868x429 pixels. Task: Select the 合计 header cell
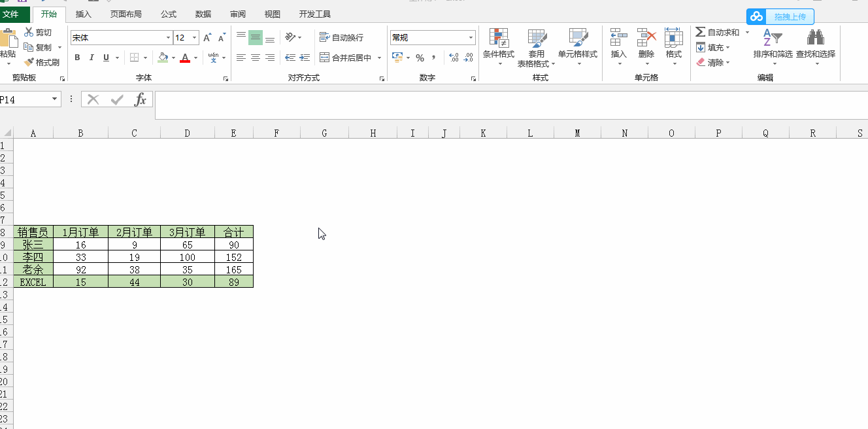(233, 232)
